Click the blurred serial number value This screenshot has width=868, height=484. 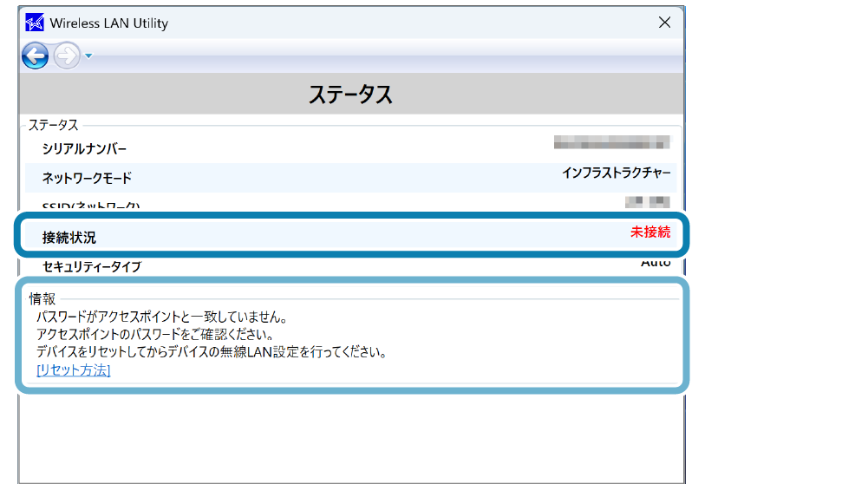(611, 141)
